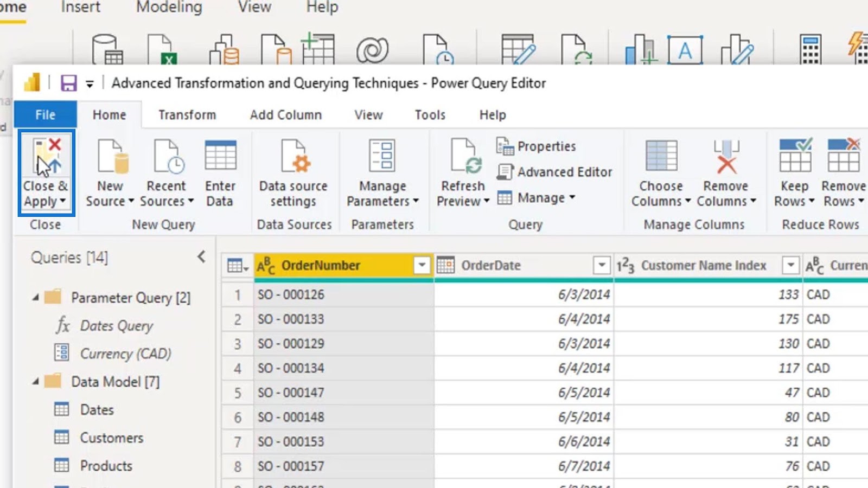Switch to the Transform ribbon tab
Image resolution: width=868 pixels, height=488 pixels.
[x=187, y=115]
